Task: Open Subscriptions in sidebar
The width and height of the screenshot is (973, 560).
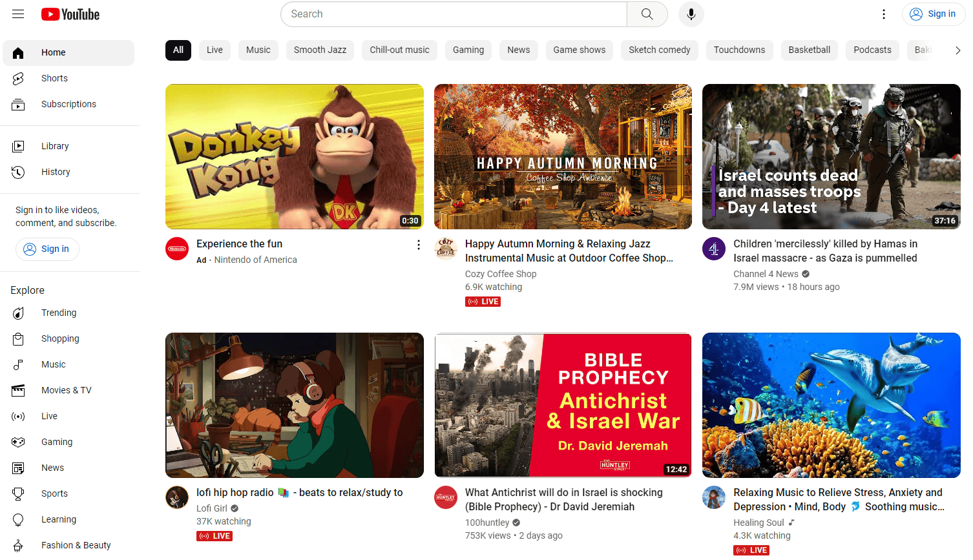Action: [68, 104]
